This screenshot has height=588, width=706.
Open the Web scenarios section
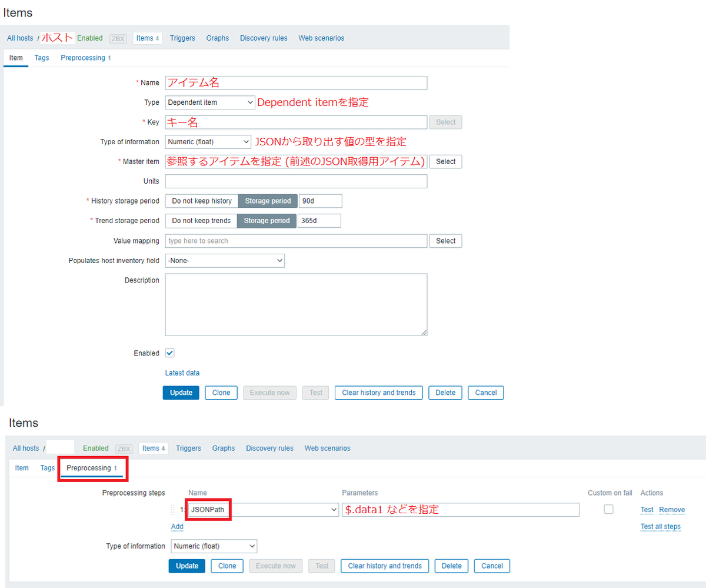321,38
